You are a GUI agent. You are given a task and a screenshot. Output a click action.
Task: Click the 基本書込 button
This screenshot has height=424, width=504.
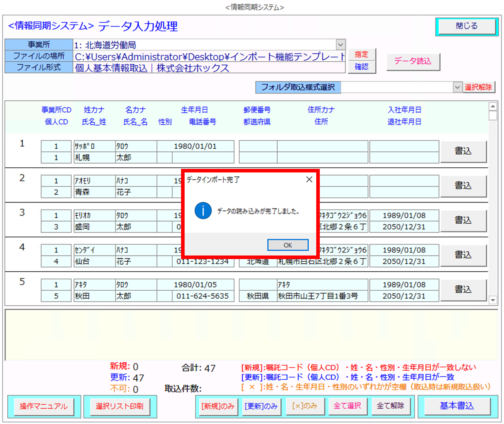457,406
